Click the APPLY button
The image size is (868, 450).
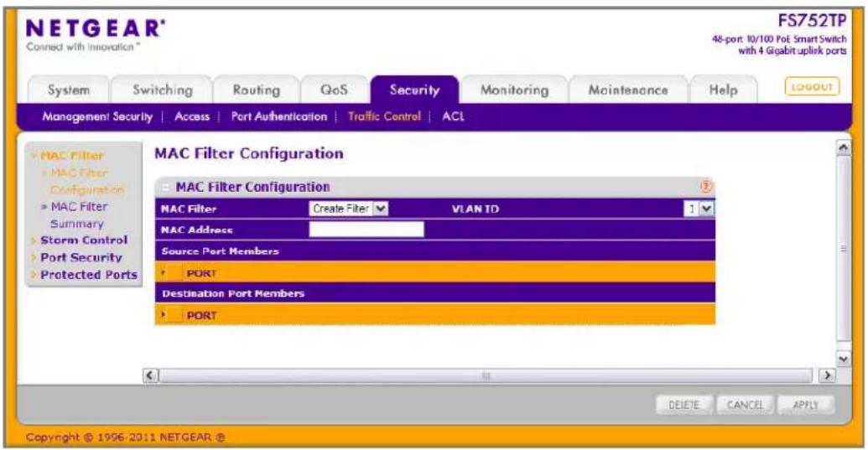click(805, 406)
